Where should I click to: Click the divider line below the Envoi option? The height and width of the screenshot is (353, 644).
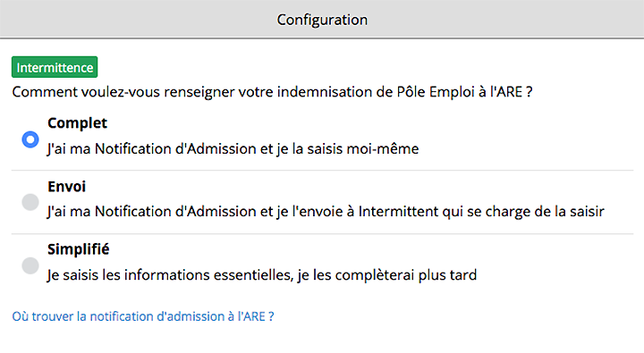coord(322,234)
